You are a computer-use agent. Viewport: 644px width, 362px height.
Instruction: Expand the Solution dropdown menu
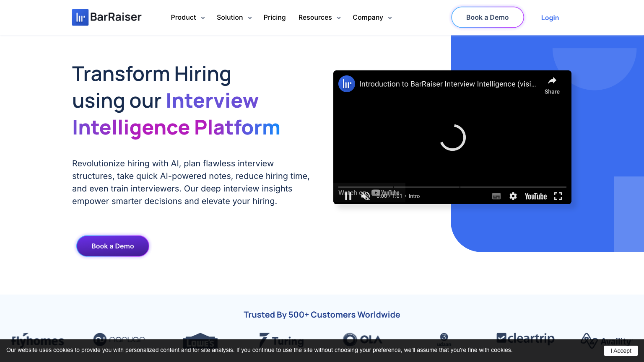tap(234, 18)
